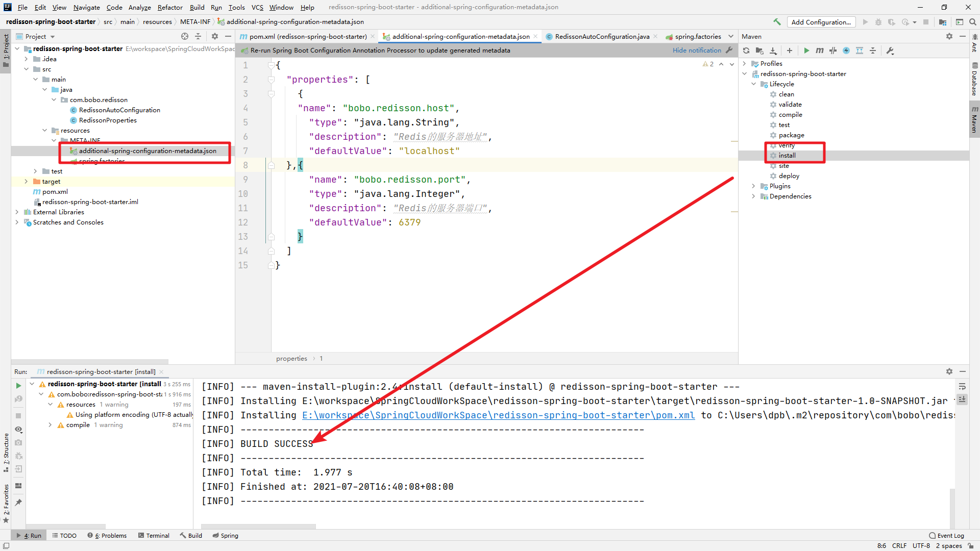Image resolution: width=980 pixels, height=551 pixels.
Task: Toggle Maven Offline Mode icon
Action: (x=833, y=51)
